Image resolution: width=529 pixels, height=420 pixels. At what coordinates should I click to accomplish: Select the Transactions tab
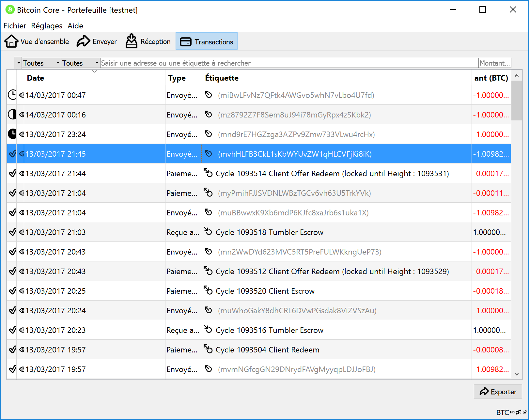(207, 41)
